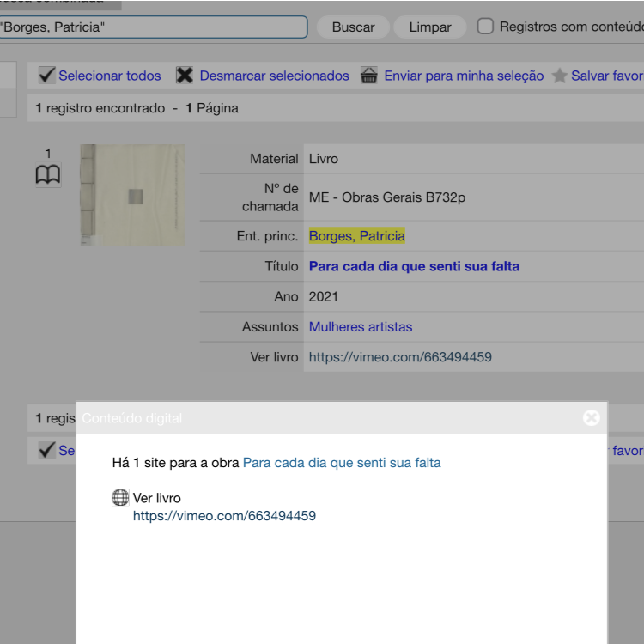Open bold title Para cada dia que senti sua falta
The width and height of the screenshot is (644, 644).
[x=414, y=266]
